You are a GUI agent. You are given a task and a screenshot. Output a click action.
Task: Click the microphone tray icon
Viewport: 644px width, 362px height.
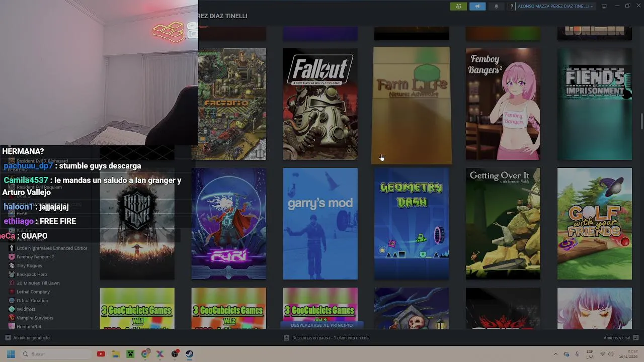[577, 354]
